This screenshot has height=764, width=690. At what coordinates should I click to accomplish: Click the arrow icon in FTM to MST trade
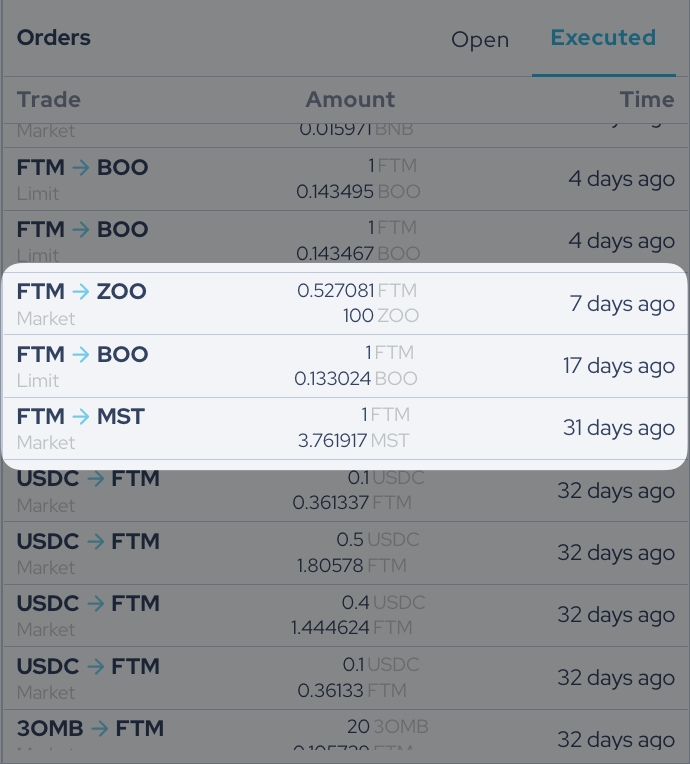81,416
